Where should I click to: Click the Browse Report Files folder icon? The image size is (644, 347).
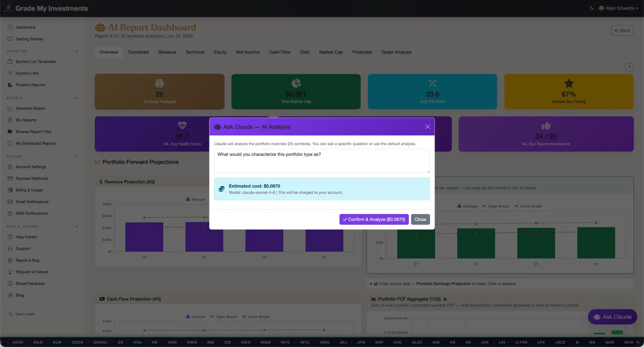(x=10, y=132)
